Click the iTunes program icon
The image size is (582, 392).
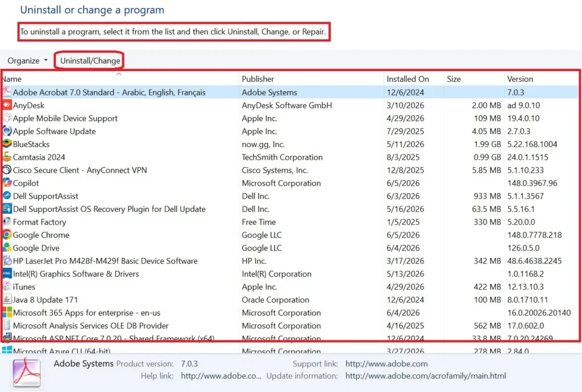(x=7, y=287)
